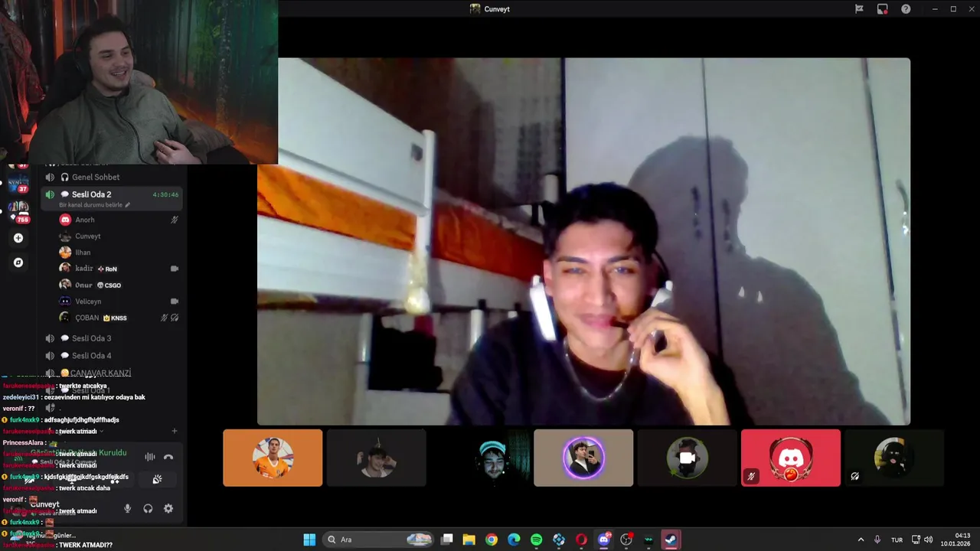
Task: Launch Google Chrome from taskbar
Action: [x=492, y=540]
